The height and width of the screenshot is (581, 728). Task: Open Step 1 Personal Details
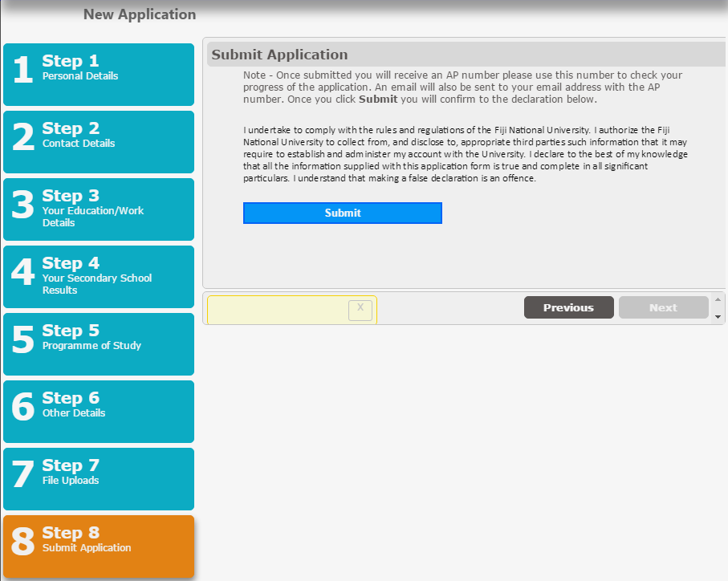[x=99, y=75]
